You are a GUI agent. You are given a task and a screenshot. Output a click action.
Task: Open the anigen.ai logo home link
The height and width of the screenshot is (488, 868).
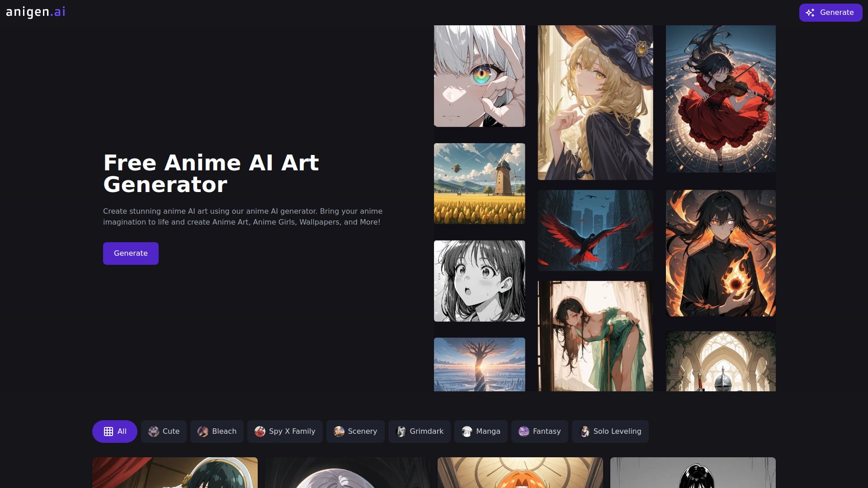(36, 12)
